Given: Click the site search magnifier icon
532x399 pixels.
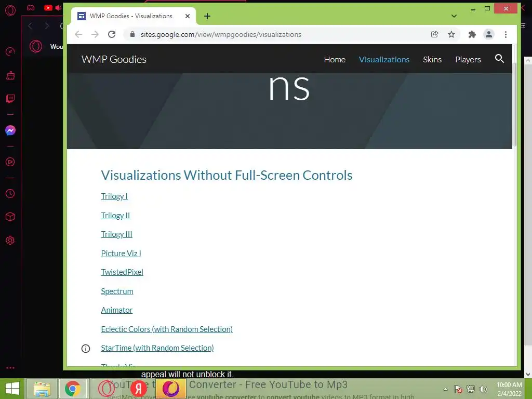Looking at the screenshot, I should tap(499, 59).
